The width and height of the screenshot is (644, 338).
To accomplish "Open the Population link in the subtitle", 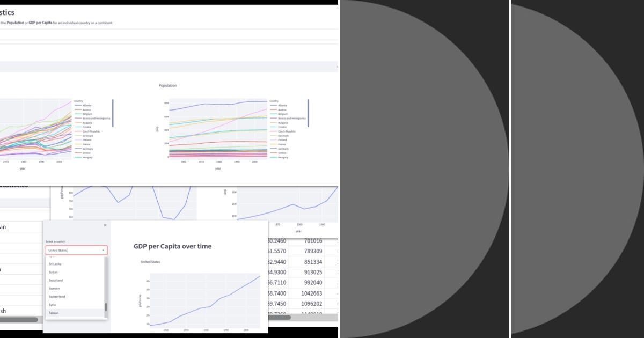I will pyautogui.click(x=16, y=22).
